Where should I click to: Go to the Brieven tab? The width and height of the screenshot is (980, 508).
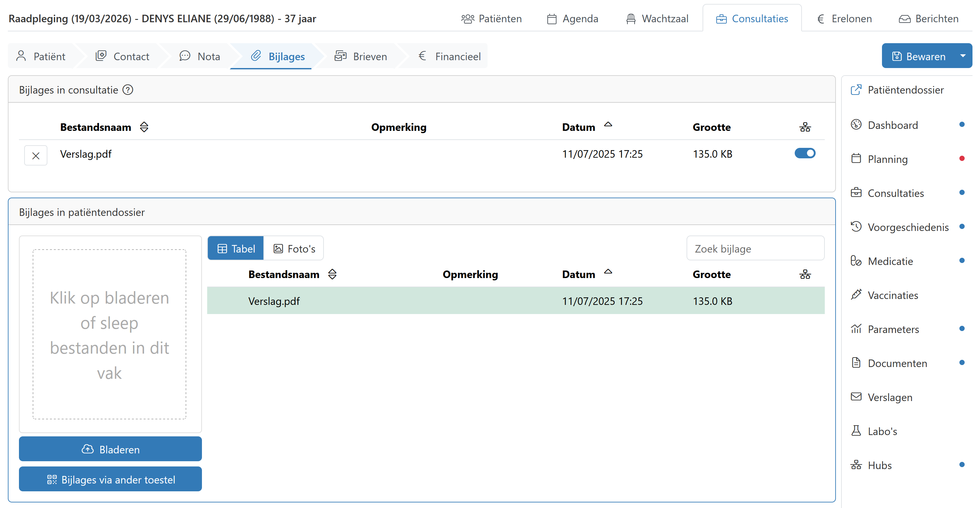coord(361,56)
